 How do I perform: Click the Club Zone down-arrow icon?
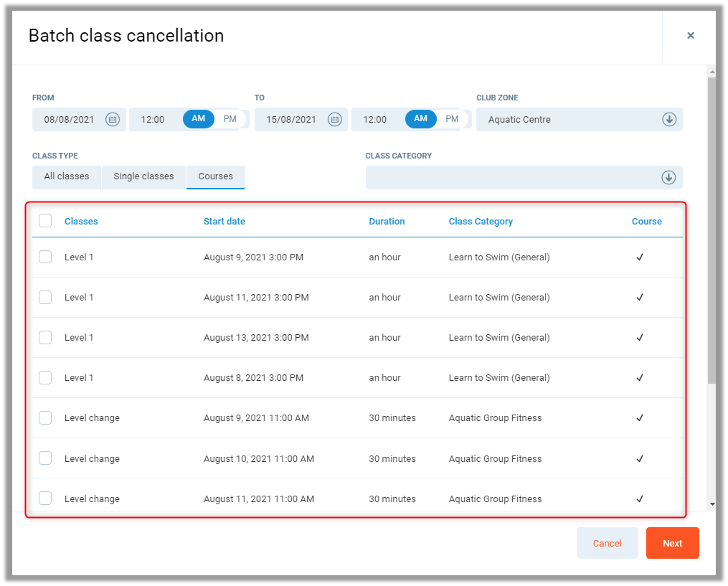click(x=669, y=120)
